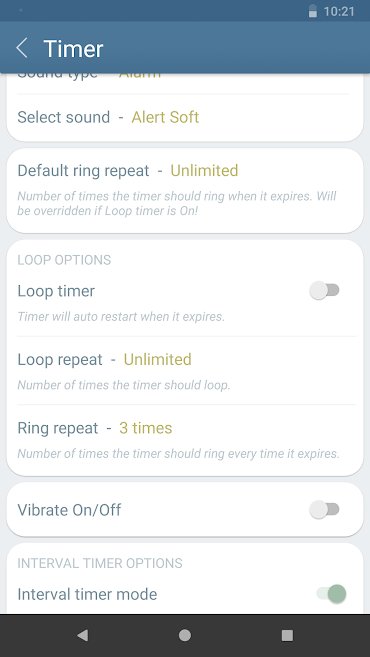Tap Android home circle button
The height and width of the screenshot is (657, 370).
[185, 635]
